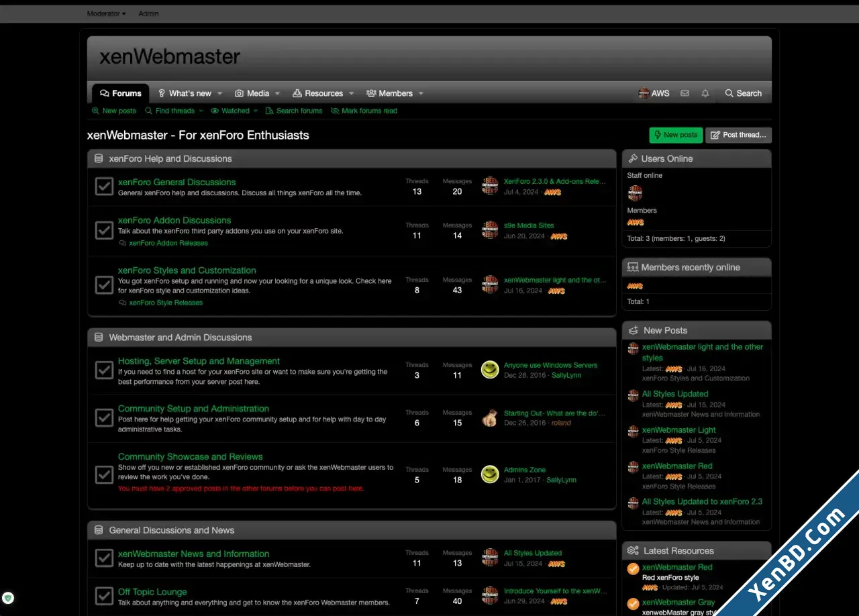Expand the Media dropdown arrow
This screenshot has width=859, height=616.
pyautogui.click(x=277, y=93)
